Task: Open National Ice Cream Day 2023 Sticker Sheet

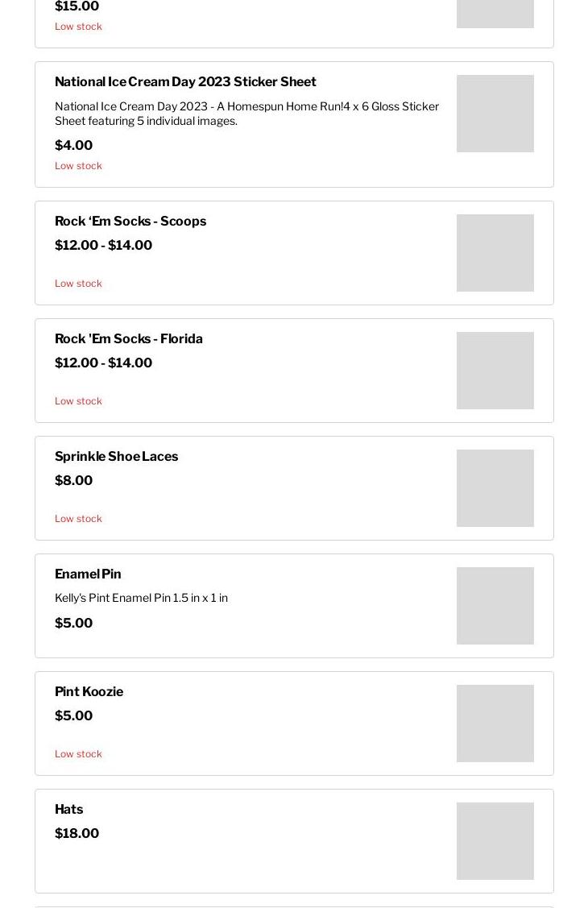Action: [x=185, y=82]
